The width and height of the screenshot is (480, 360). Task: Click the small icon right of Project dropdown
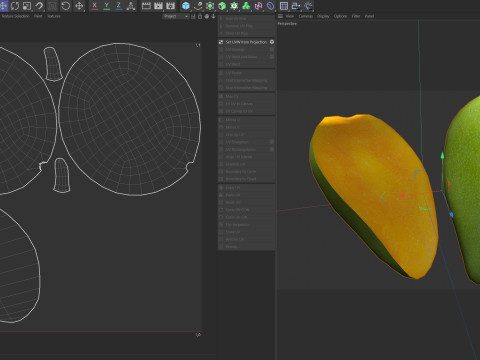click(x=193, y=16)
